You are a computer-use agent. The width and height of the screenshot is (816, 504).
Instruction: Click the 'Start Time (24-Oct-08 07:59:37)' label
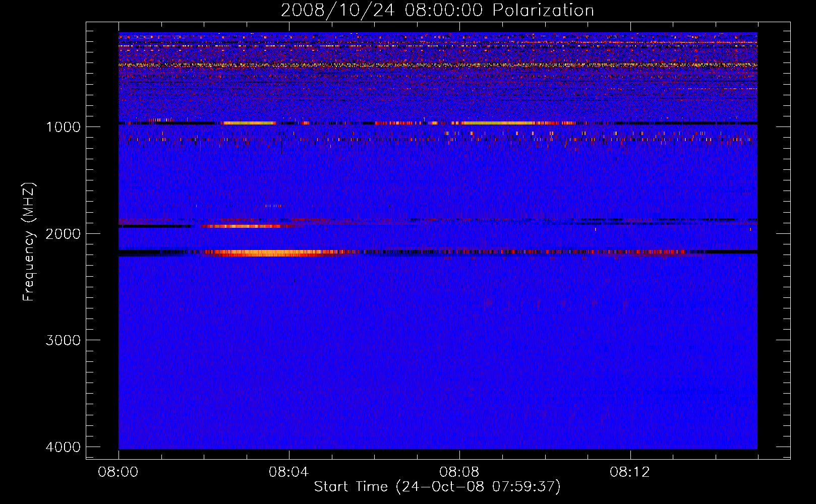[437, 487]
